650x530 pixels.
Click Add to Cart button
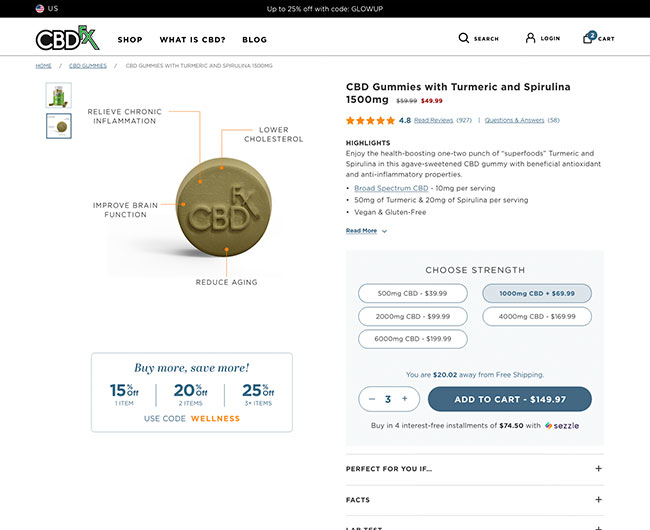click(x=509, y=399)
